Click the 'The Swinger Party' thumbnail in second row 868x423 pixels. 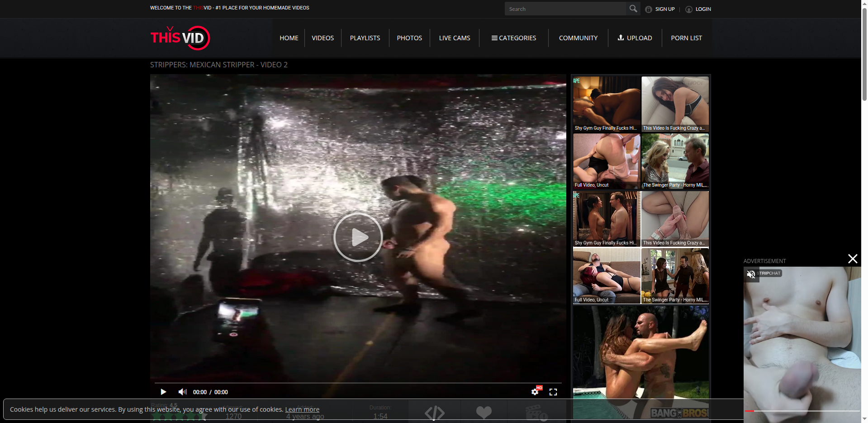tap(675, 161)
